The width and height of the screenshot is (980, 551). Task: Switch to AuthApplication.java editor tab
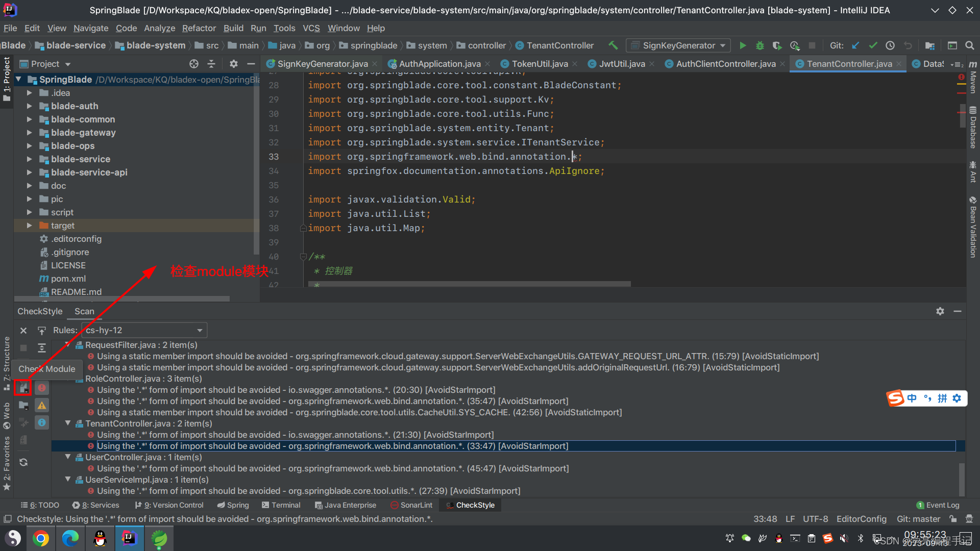pyautogui.click(x=439, y=64)
